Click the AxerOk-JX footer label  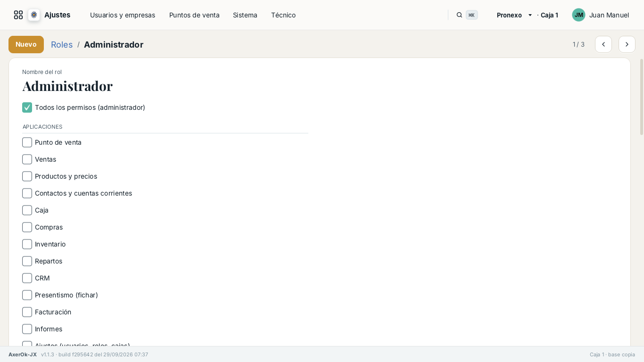[23, 354]
